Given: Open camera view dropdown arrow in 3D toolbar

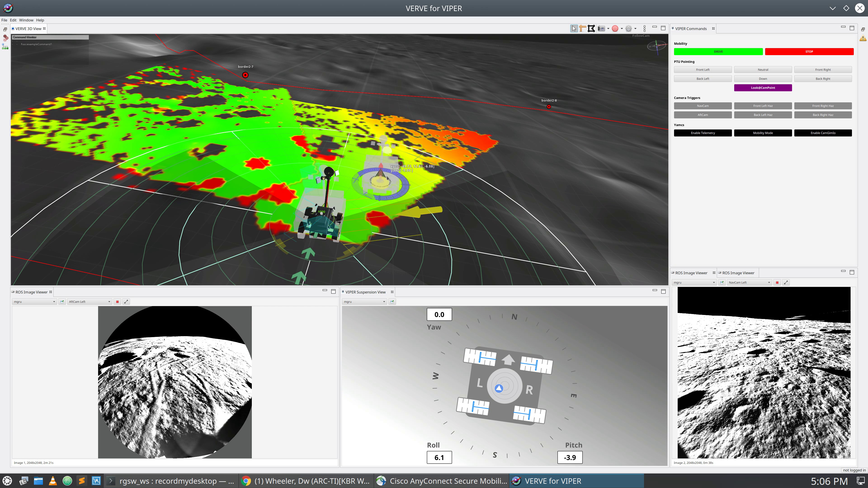Looking at the screenshot, I should (608, 29).
